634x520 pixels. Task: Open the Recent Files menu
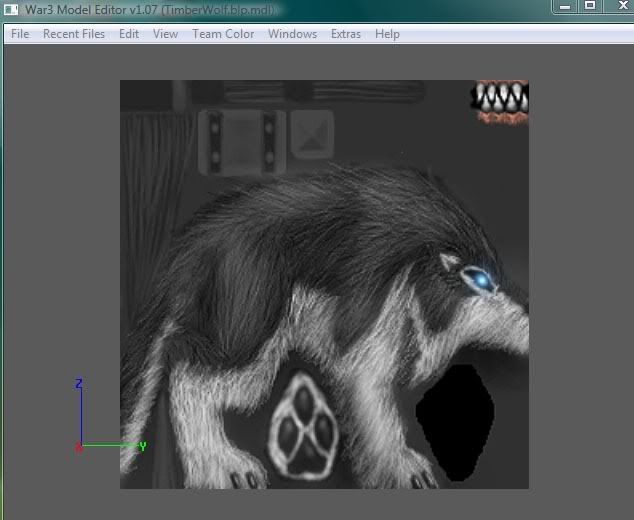pos(74,34)
